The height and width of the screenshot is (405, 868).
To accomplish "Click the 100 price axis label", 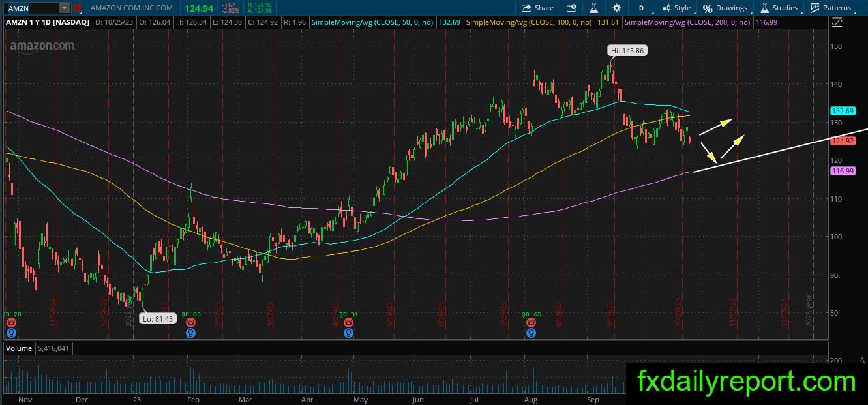I will tap(837, 237).
